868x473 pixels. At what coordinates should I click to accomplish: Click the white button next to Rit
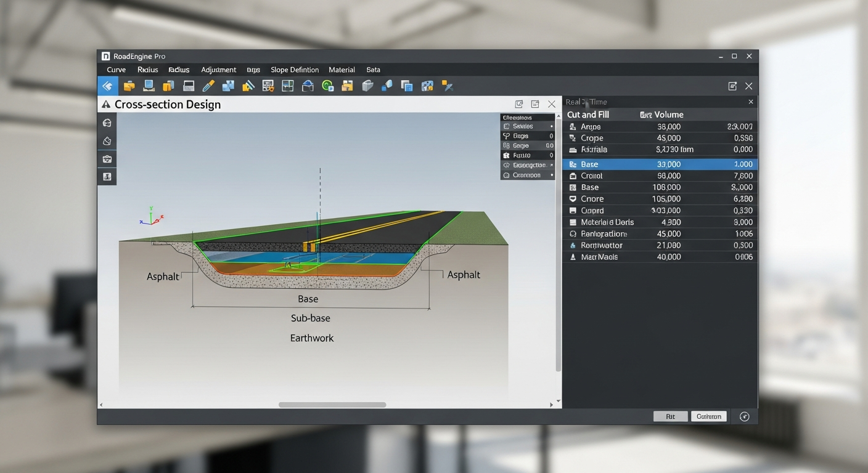709,416
